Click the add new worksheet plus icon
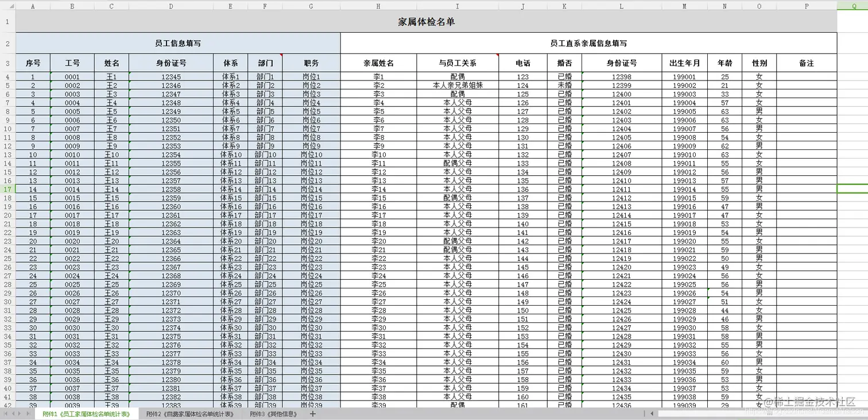Image resolution: width=868 pixels, height=420 pixels. click(313, 413)
